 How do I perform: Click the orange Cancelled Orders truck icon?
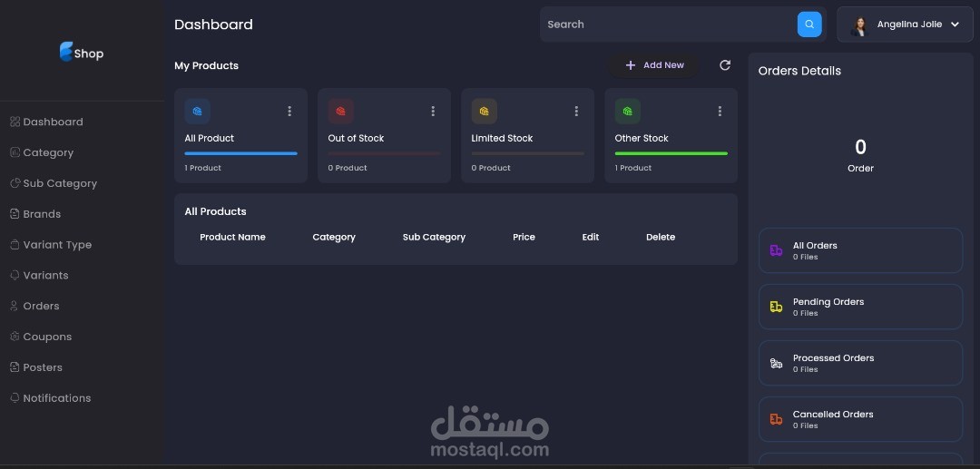tap(776, 419)
